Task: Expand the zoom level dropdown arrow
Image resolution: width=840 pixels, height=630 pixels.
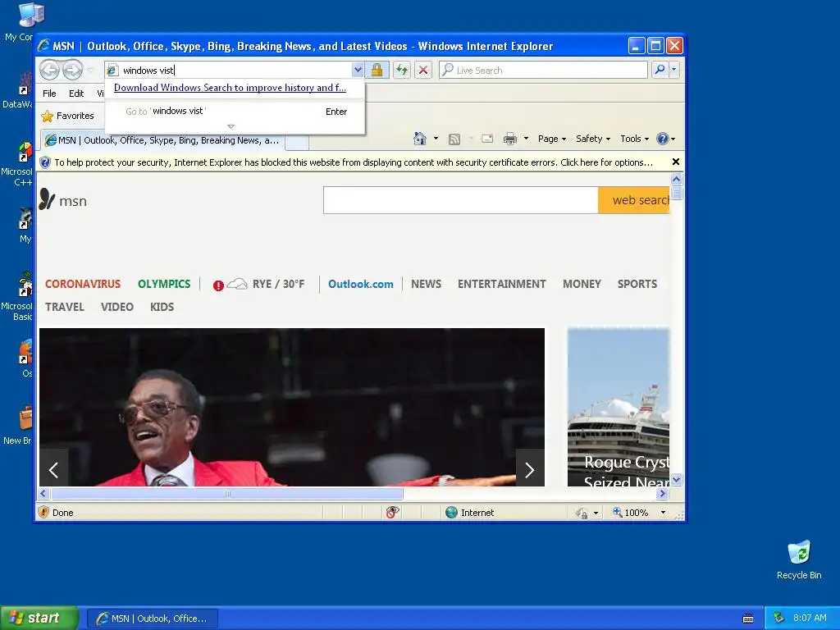Action: [x=663, y=513]
